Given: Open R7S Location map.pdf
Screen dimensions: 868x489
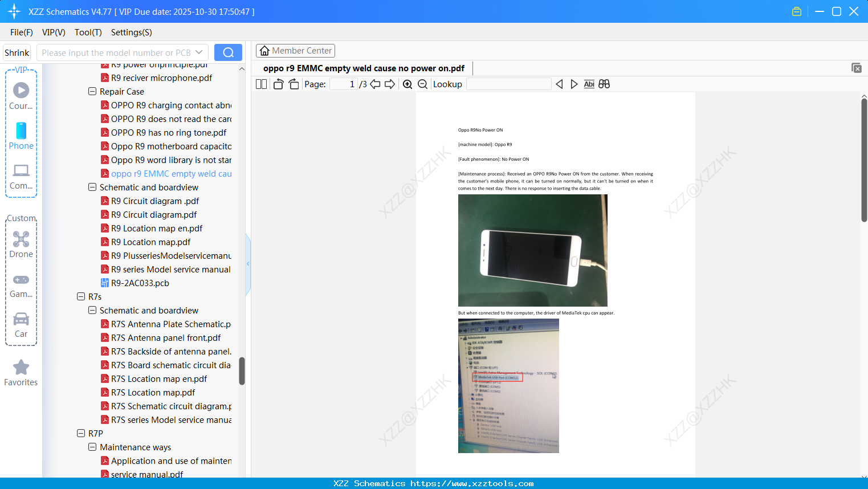Looking at the screenshot, I should click(x=153, y=392).
